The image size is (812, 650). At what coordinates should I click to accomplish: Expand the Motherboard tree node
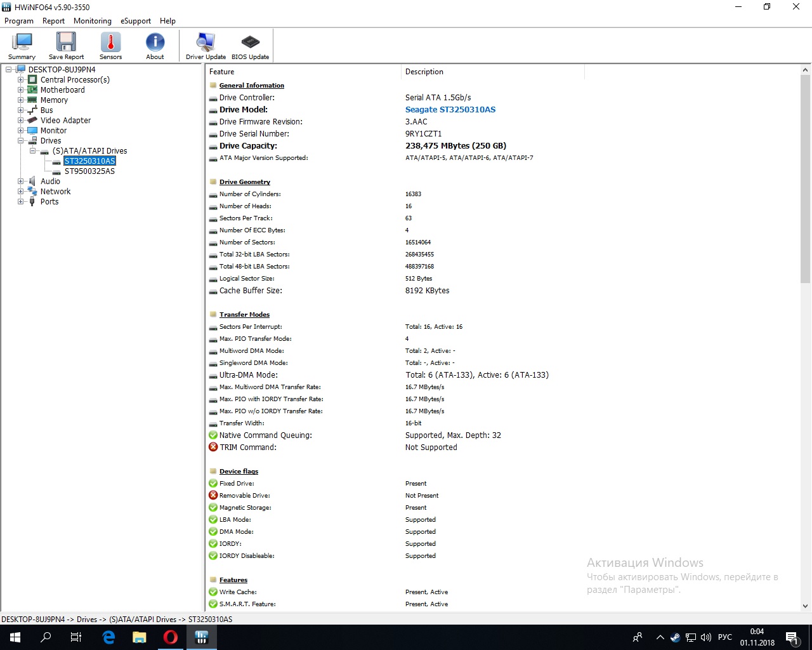[x=21, y=90]
